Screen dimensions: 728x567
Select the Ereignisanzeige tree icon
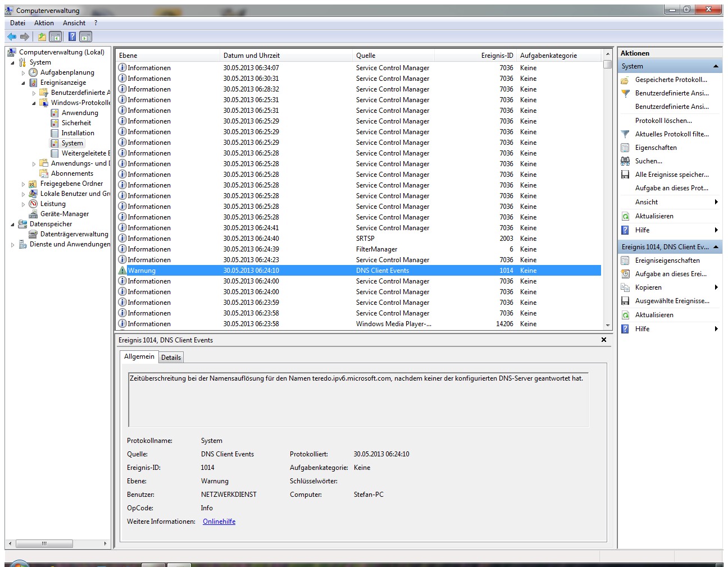pos(33,83)
